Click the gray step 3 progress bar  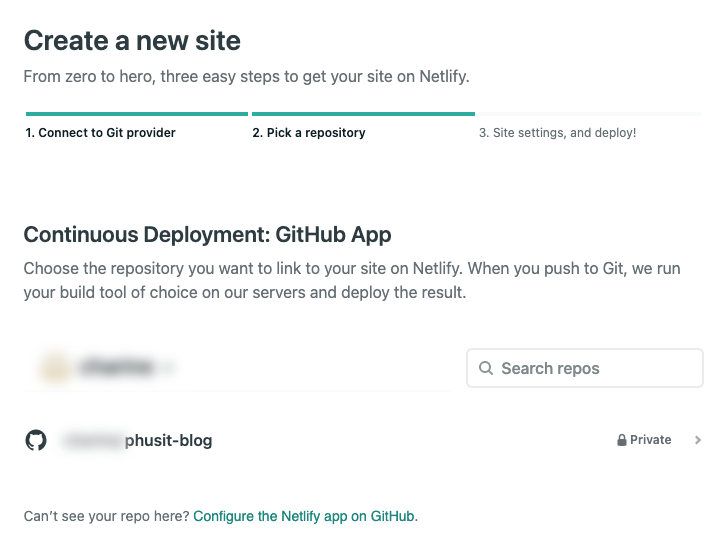click(590, 114)
